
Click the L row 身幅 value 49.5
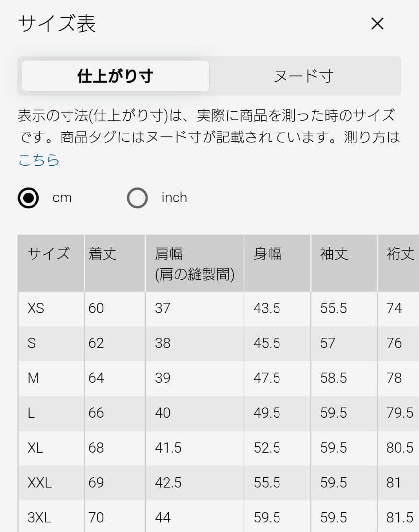[267, 413]
